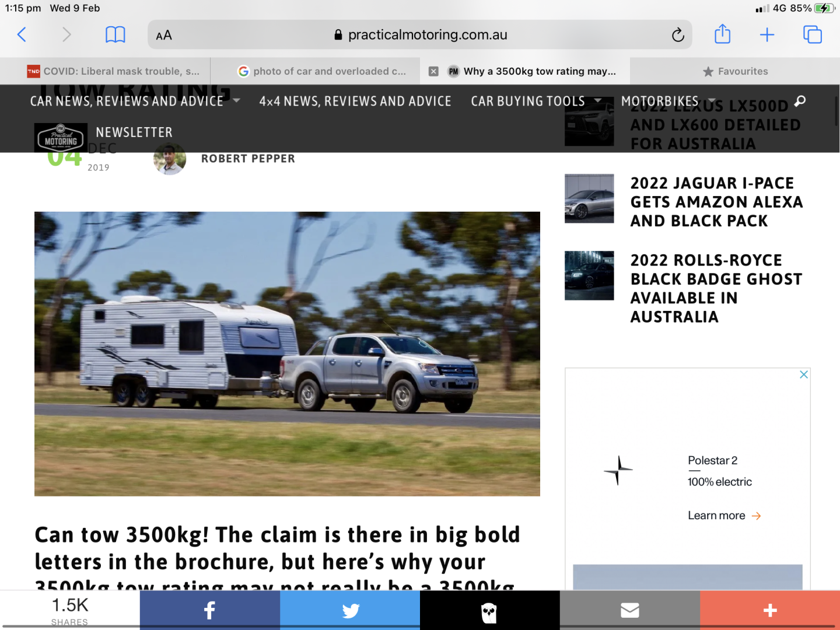This screenshot has height=630, width=840.
Task: Open site search magnifier icon
Action: point(800,101)
